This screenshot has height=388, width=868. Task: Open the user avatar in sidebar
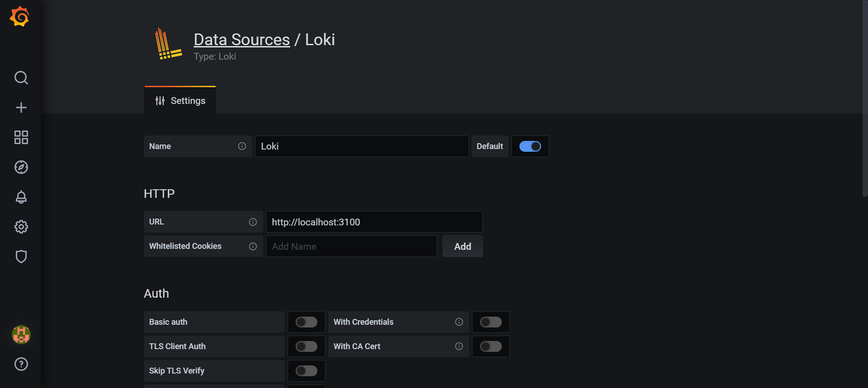[x=21, y=335]
